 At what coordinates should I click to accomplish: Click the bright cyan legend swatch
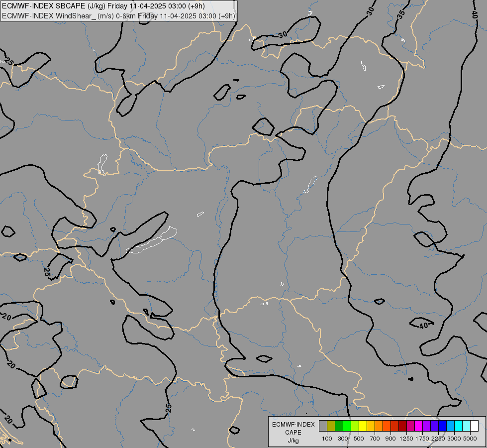click(458, 426)
